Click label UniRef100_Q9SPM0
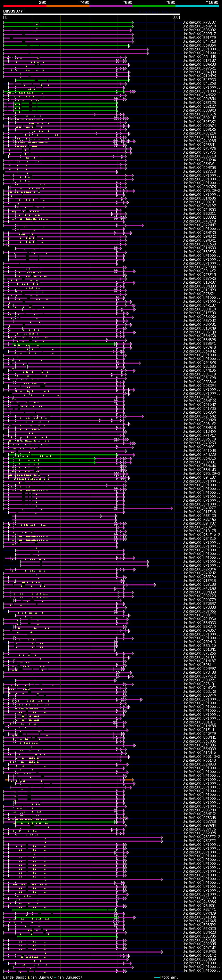222x980 pixels. 199,810
